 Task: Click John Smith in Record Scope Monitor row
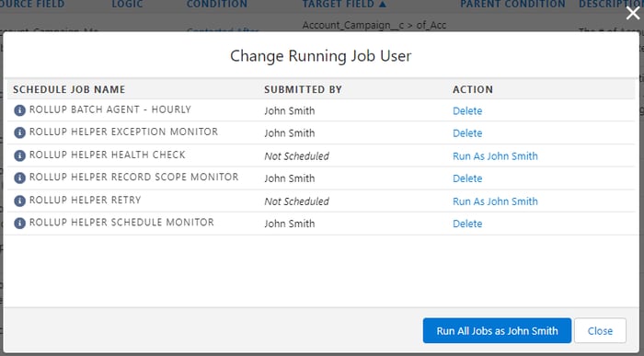pyautogui.click(x=290, y=178)
